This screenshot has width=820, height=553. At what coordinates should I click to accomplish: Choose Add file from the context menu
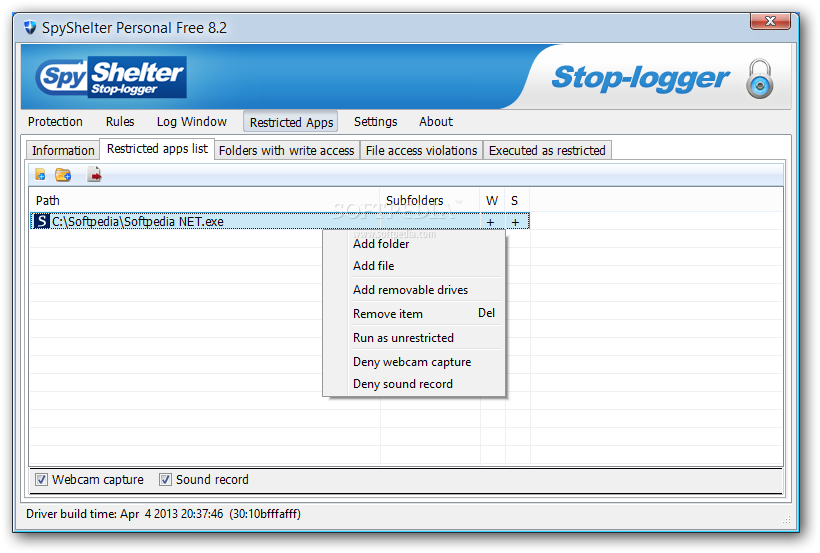click(x=414, y=266)
